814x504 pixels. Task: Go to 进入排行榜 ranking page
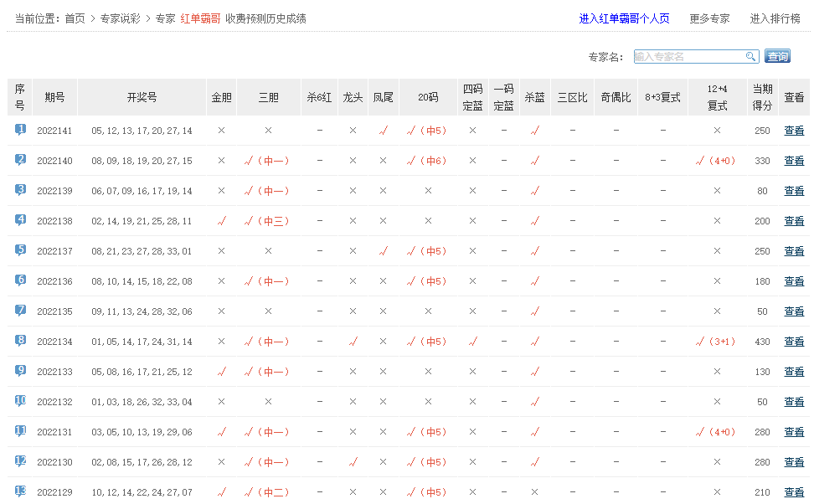pos(775,18)
